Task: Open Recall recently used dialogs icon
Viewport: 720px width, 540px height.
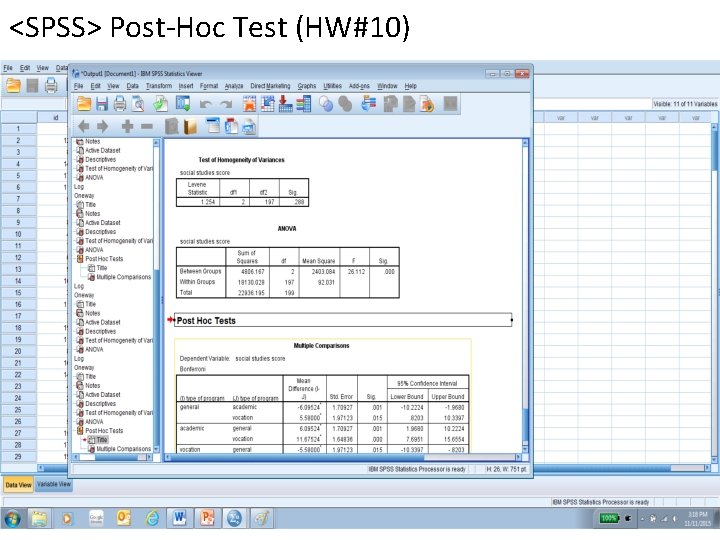Action: 183,104
